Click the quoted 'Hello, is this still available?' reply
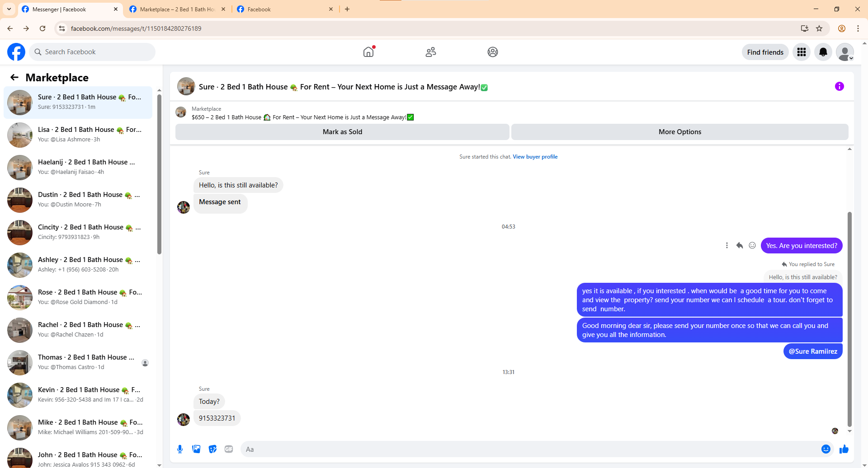 (803, 277)
